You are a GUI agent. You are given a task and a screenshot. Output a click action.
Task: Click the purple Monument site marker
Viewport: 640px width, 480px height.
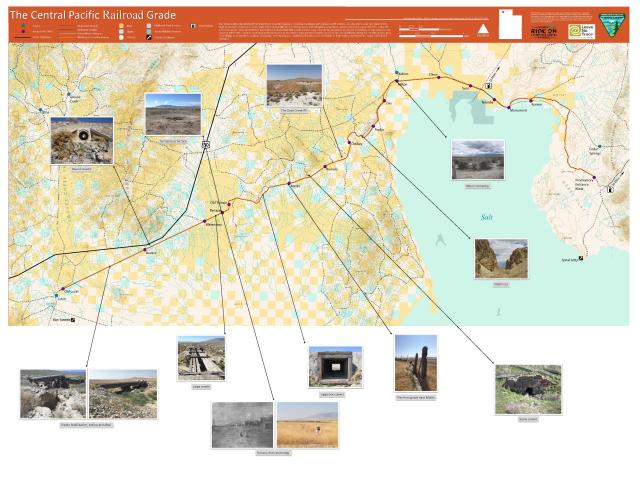pyautogui.click(x=509, y=108)
